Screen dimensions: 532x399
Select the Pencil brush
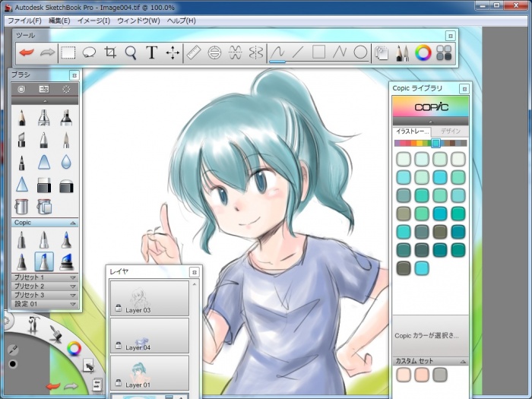click(22, 118)
